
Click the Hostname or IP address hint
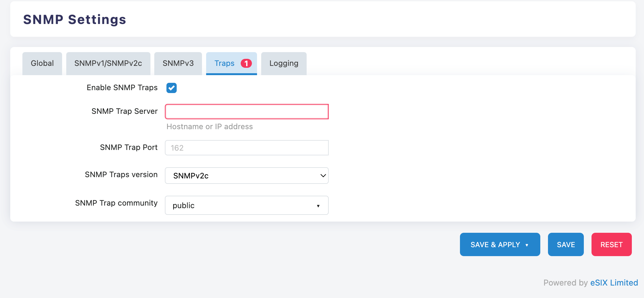(210, 127)
